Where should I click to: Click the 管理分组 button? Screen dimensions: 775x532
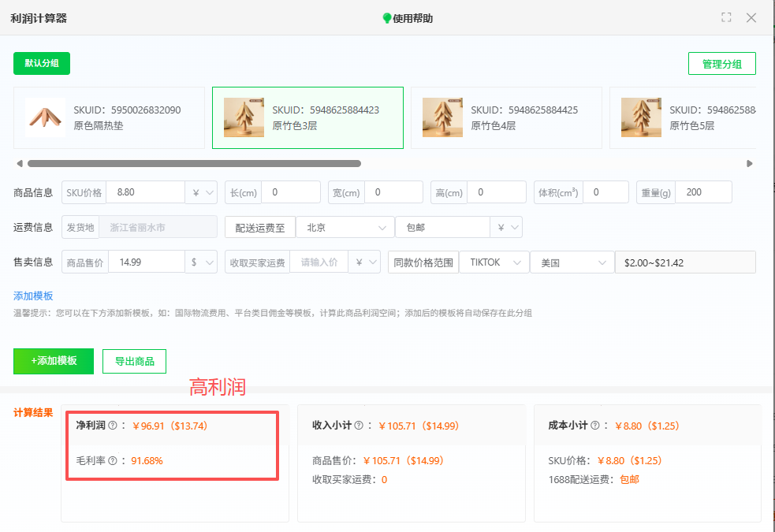(x=721, y=63)
